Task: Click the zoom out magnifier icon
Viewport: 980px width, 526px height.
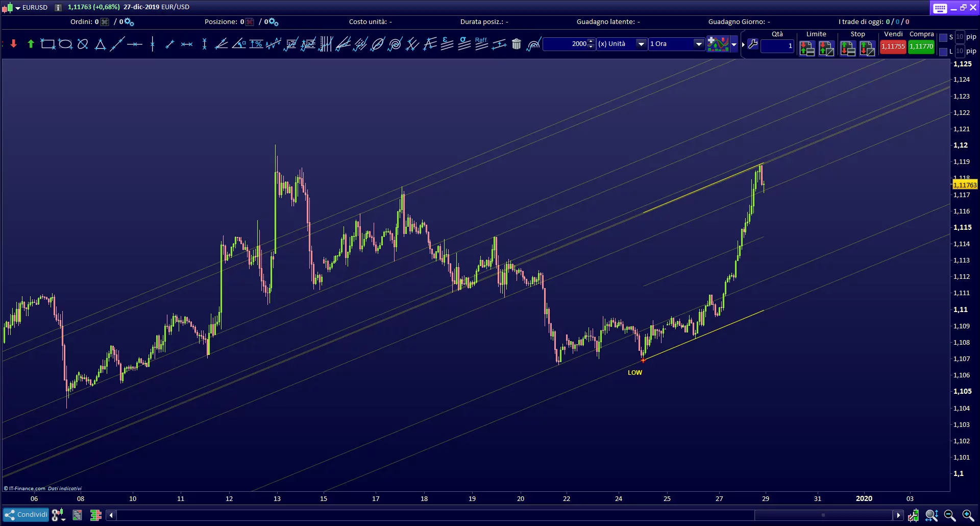Action: click(x=950, y=515)
